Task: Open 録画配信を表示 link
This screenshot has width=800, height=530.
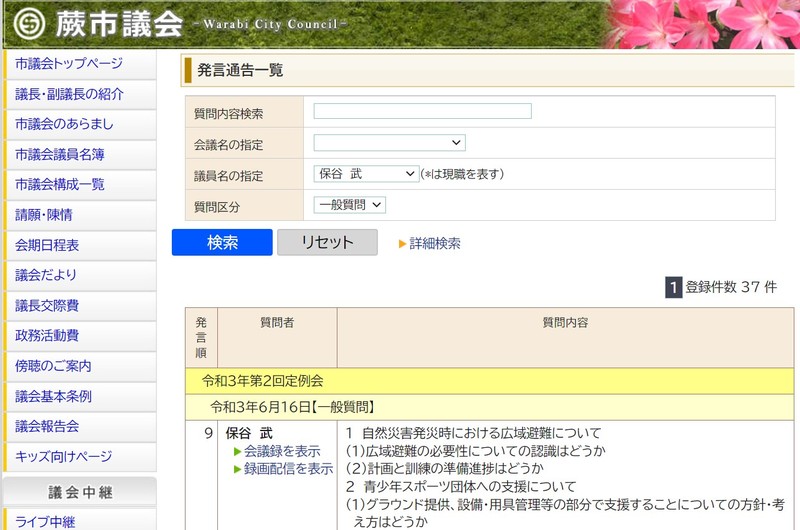Action: (x=288, y=468)
